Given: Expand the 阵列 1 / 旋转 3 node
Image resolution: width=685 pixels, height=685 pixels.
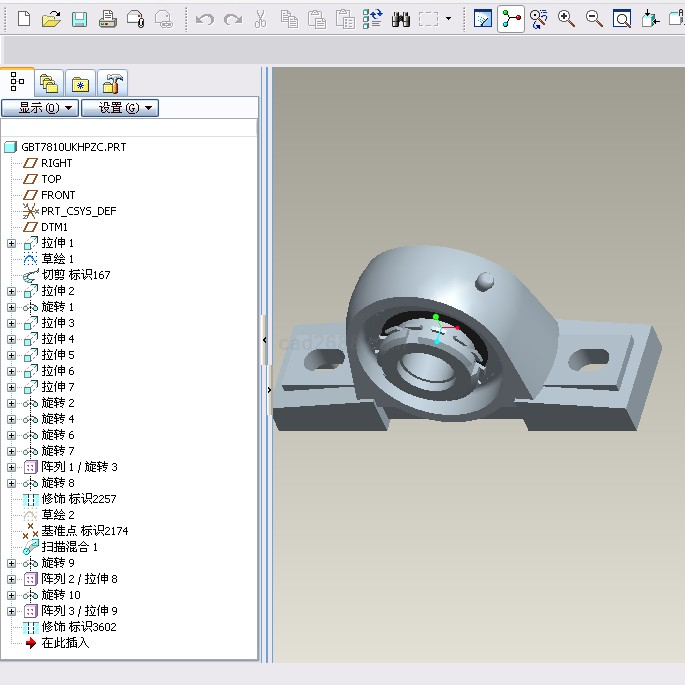Looking at the screenshot, I should click(11, 467).
